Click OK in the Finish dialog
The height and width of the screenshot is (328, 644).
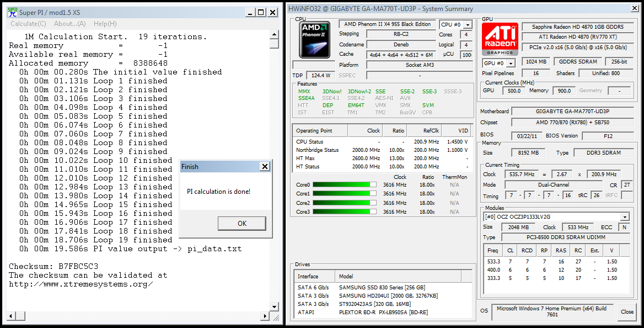click(x=242, y=224)
